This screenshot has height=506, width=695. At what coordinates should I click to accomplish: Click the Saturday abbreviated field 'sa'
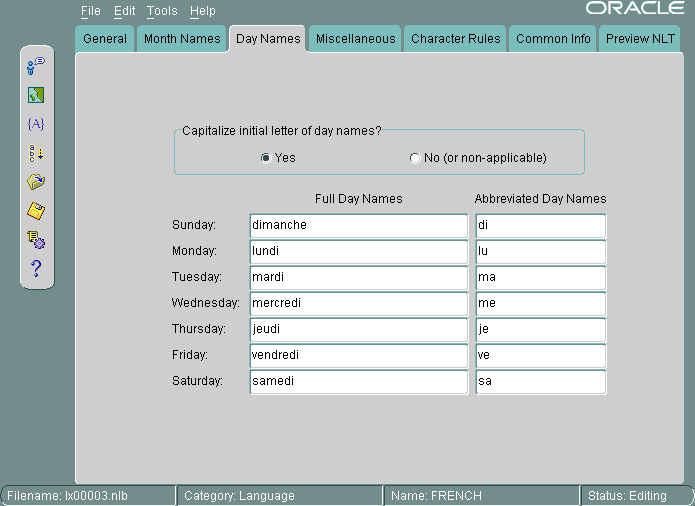point(540,382)
